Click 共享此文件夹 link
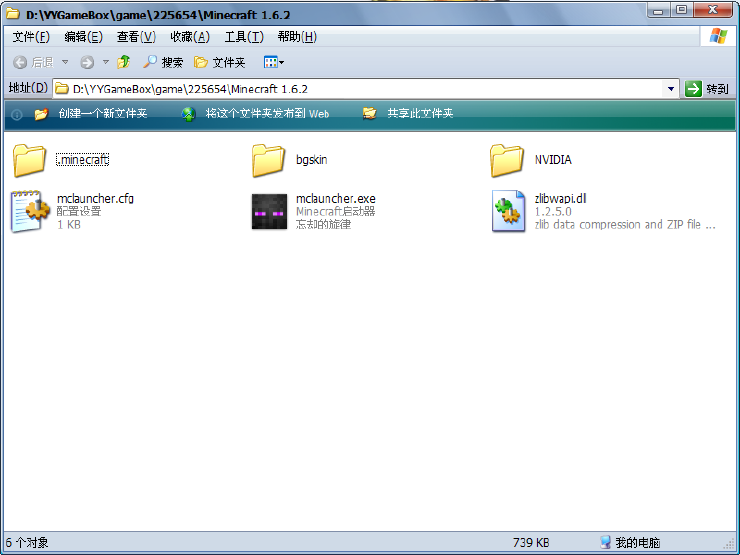 tap(420, 113)
